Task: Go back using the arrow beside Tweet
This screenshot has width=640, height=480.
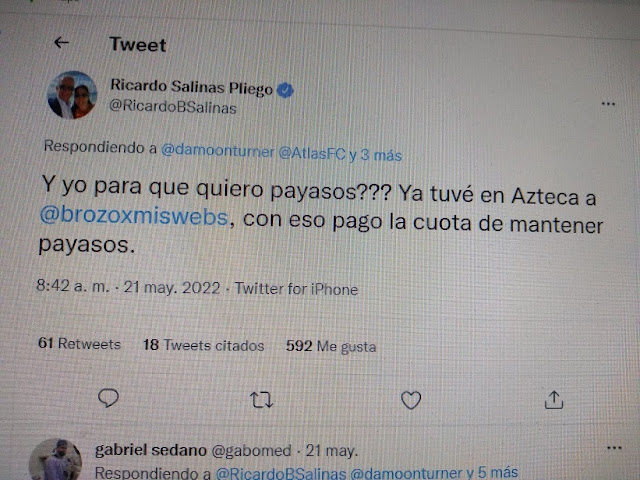Action: (61, 42)
